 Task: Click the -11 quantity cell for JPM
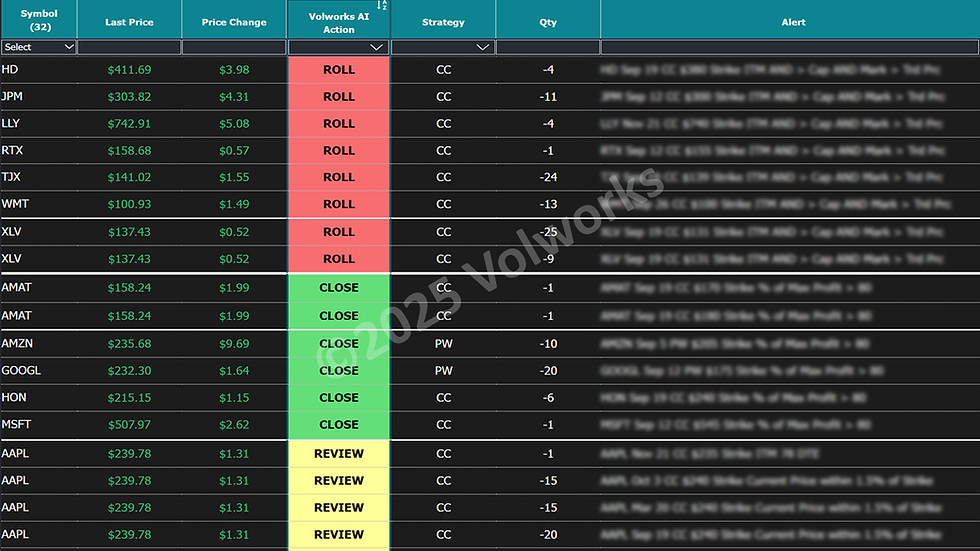click(x=548, y=97)
